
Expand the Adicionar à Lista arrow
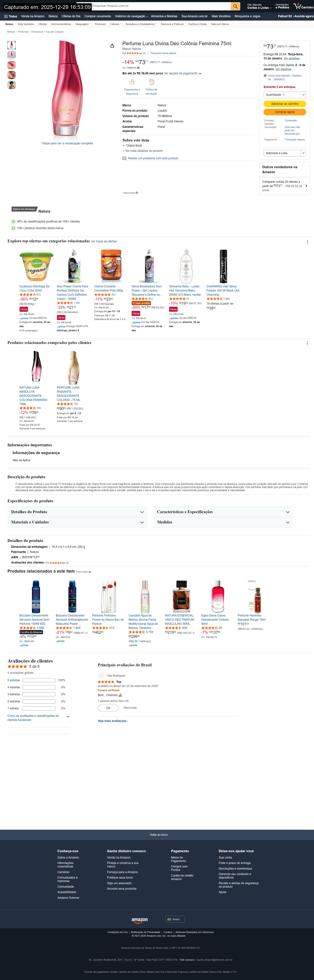point(303,153)
